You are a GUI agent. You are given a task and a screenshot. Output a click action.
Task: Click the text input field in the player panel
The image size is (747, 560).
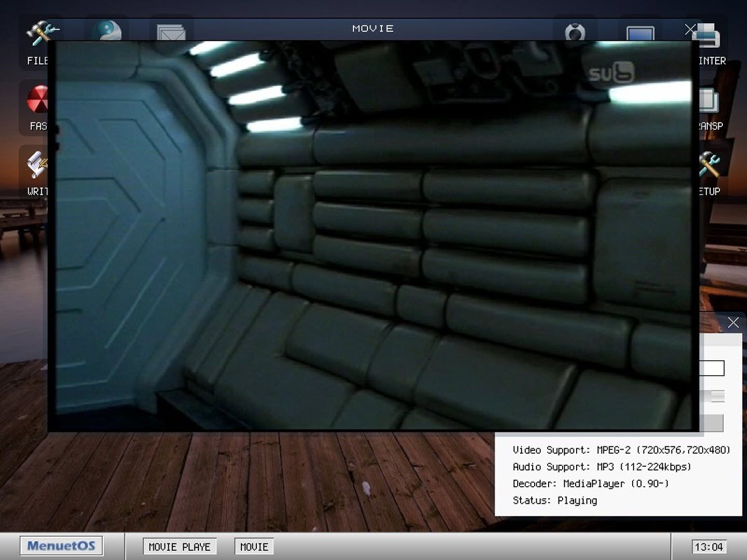point(712,368)
